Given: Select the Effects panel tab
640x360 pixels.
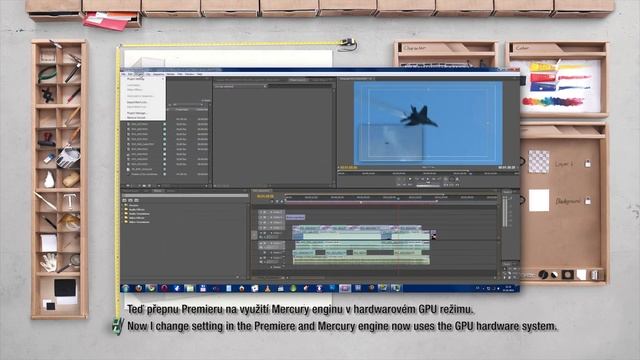Looking at the screenshot, I should point(158,191).
